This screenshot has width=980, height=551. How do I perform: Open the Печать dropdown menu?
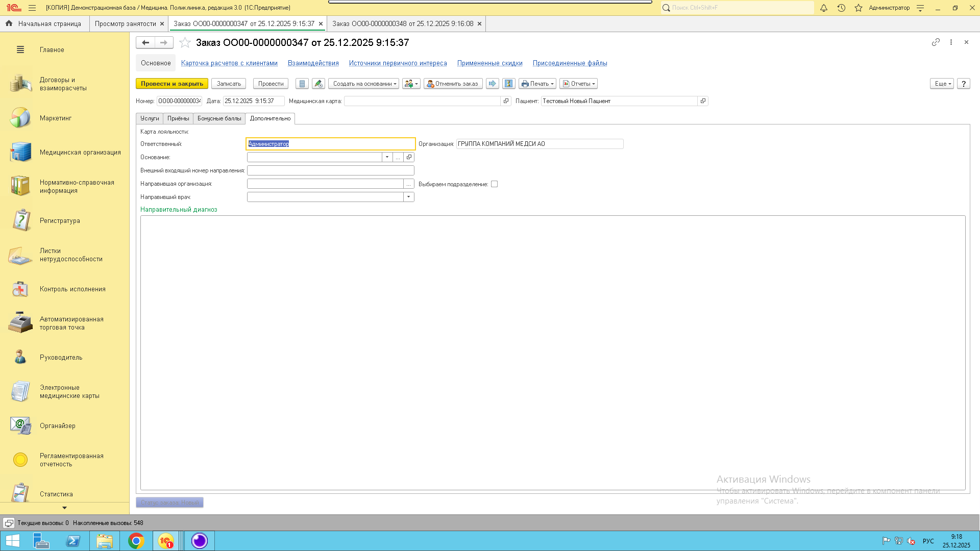click(x=537, y=84)
